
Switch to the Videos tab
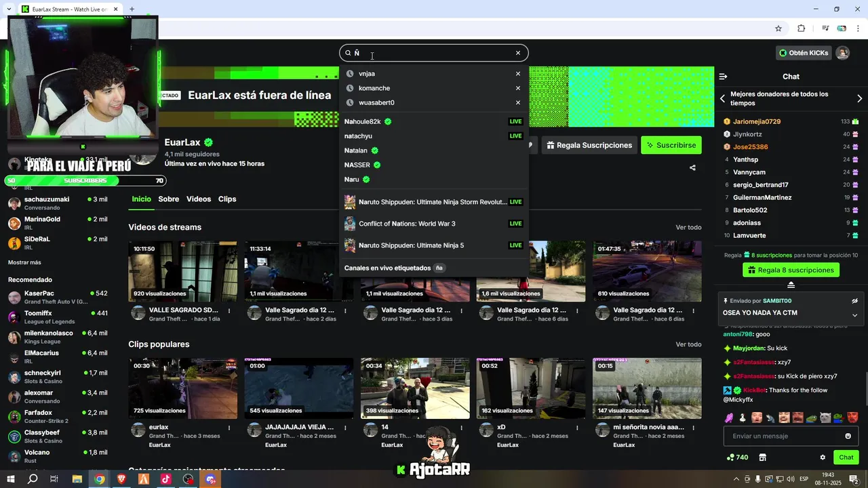coord(199,199)
